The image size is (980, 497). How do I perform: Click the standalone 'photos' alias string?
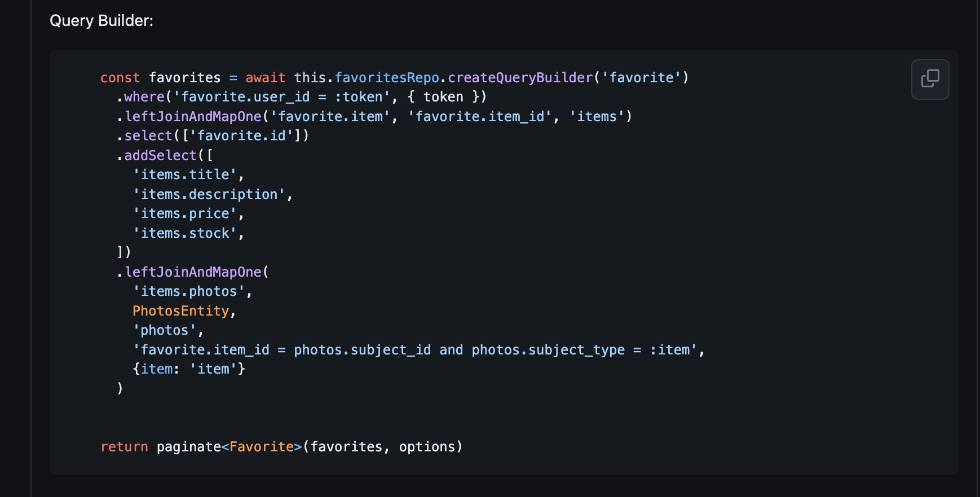pyautogui.click(x=165, y=330)
